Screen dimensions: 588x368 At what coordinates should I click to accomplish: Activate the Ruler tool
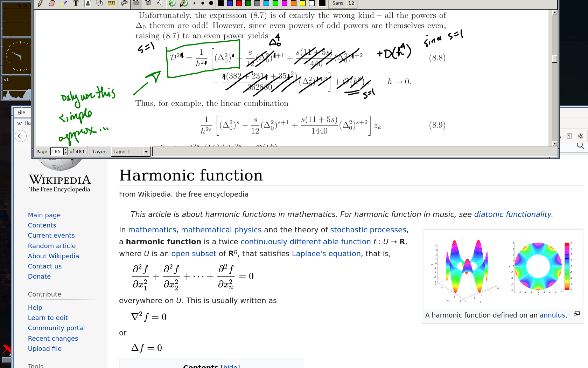(x=112, y=4)
